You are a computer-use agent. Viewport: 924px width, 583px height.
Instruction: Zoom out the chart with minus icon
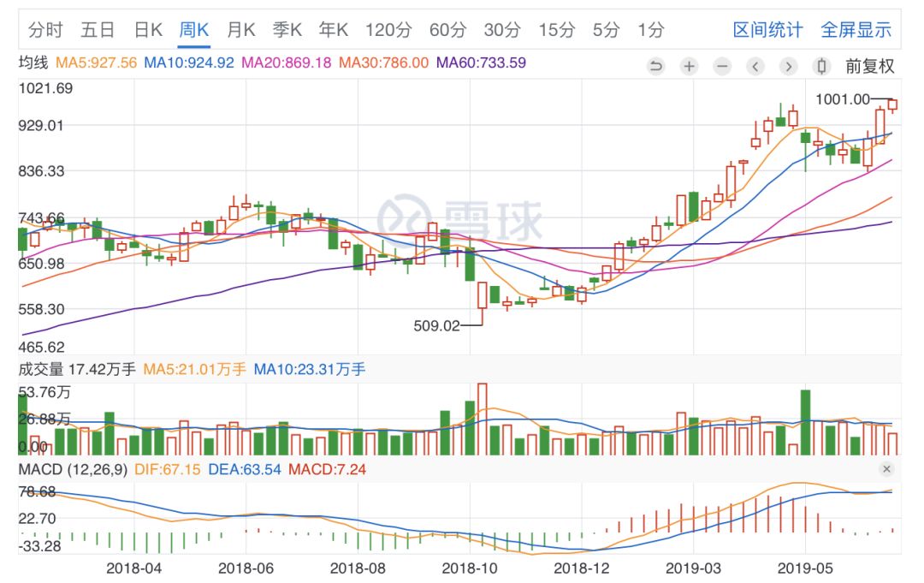(x=722, y=67)
